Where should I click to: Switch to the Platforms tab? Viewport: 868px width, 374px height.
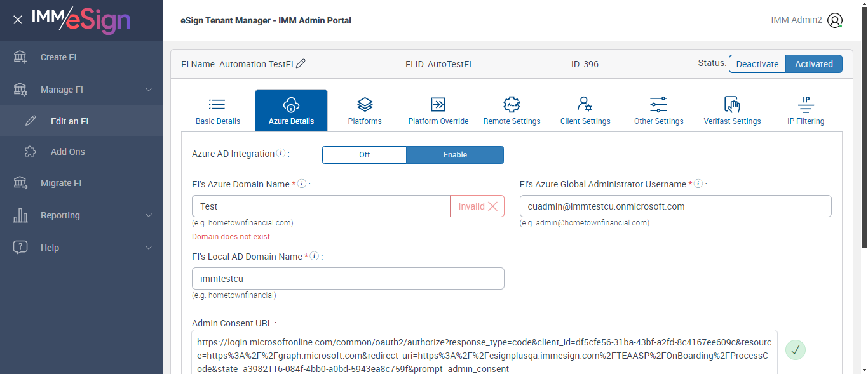click(365, 110)
